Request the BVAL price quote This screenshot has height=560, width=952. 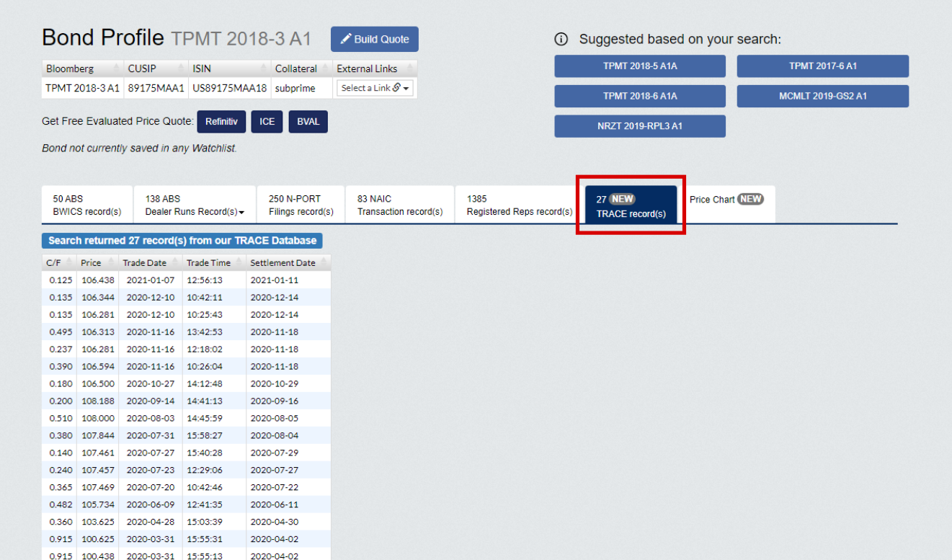pyautogui.click(x=308, y=122)
